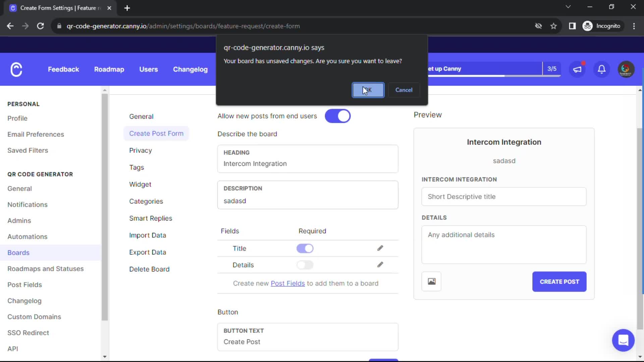Select the Roadmap tab in navigation
644x362 pixels.
pyautogui.click(x=109, y=69)
